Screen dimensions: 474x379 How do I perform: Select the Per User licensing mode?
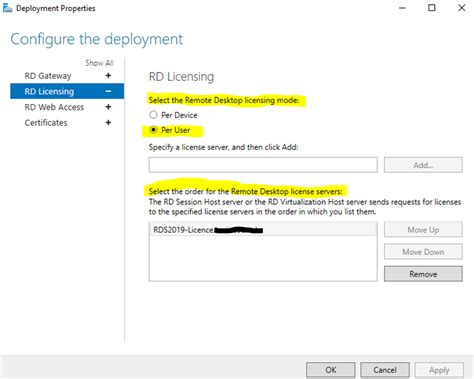pyautogui.click(x=153, y=130)
